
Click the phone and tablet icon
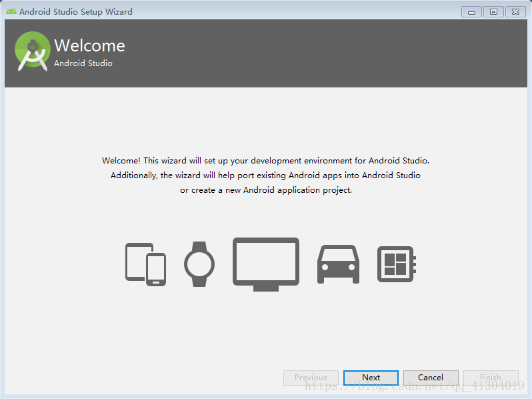[145, 264]
